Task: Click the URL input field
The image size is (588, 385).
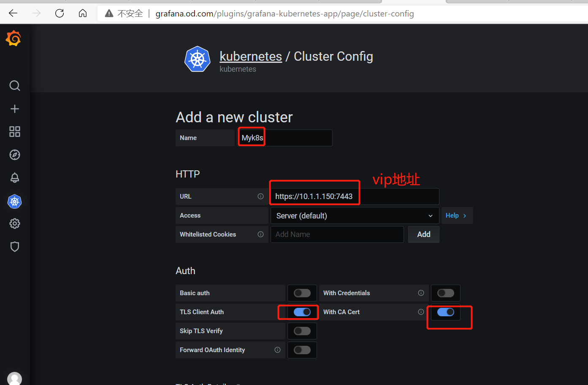Action: [x=355, y=197]
